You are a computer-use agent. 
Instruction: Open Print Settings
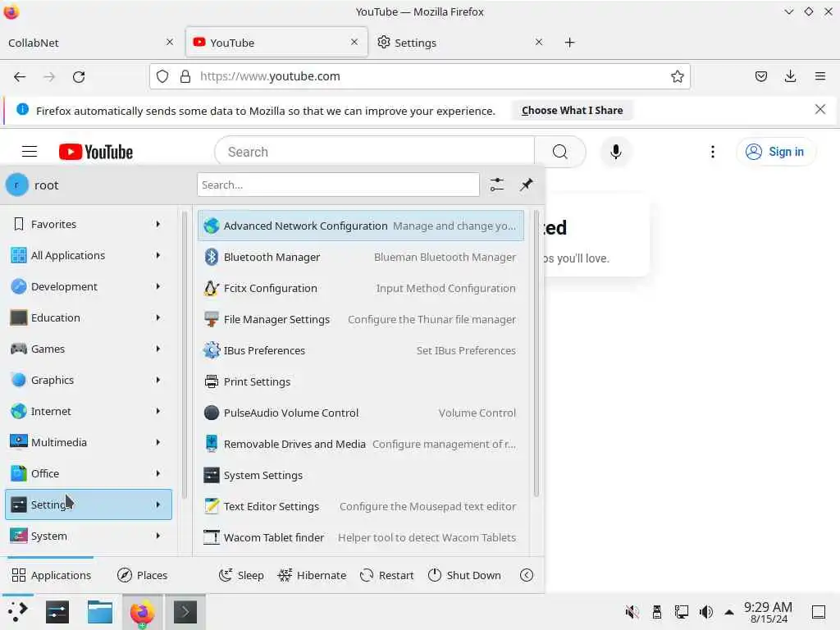point(361,381)
